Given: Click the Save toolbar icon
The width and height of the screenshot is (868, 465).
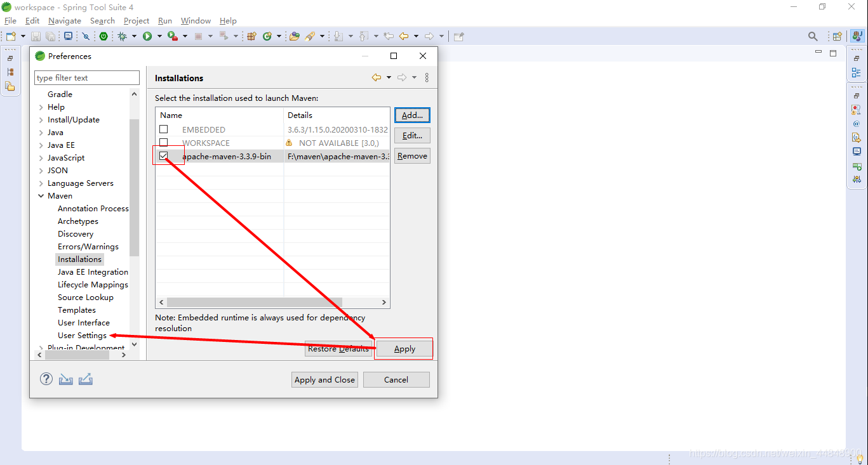Looking at the screenshot, I should (x=36, y=36).
